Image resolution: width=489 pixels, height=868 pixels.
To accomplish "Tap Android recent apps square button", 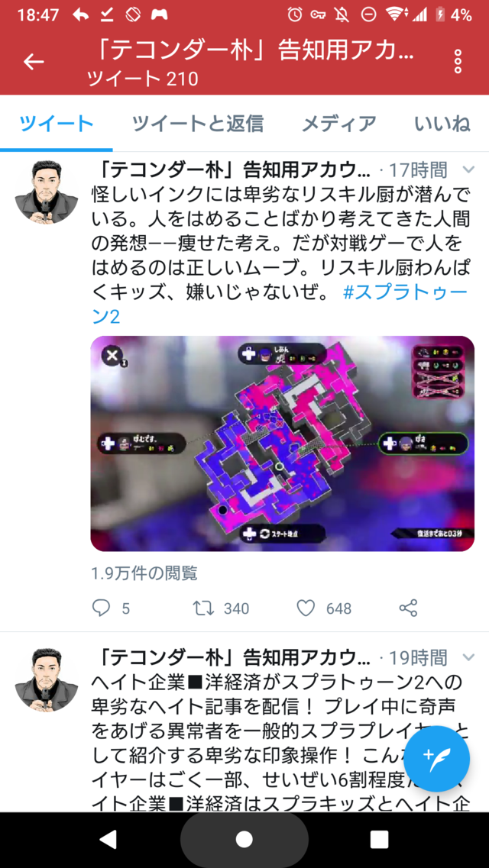I will [x=379, y=840].
